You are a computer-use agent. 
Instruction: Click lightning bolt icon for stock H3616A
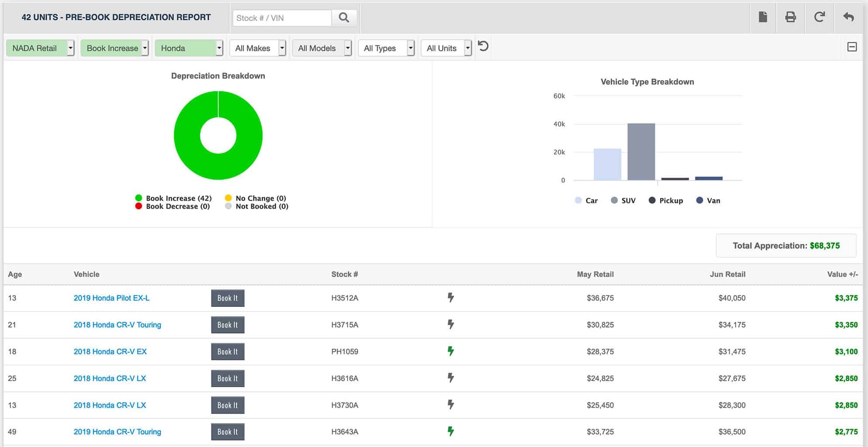coord(451,378)
